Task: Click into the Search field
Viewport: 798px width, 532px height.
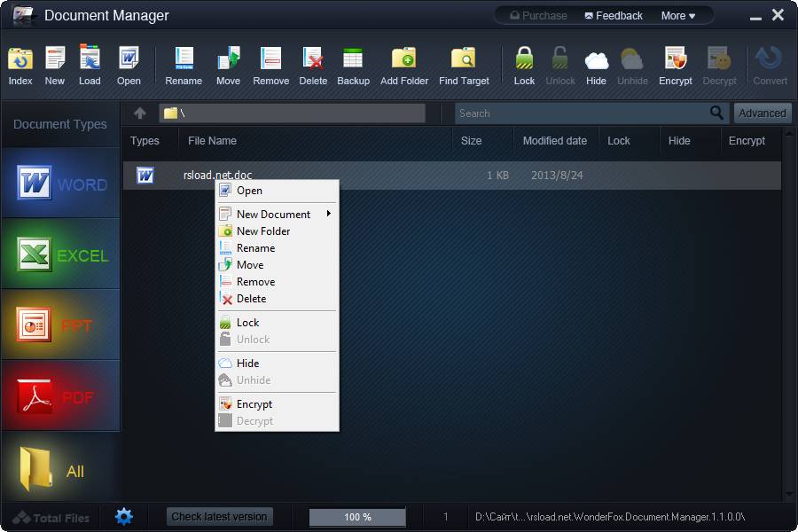Action: point(583,113)
